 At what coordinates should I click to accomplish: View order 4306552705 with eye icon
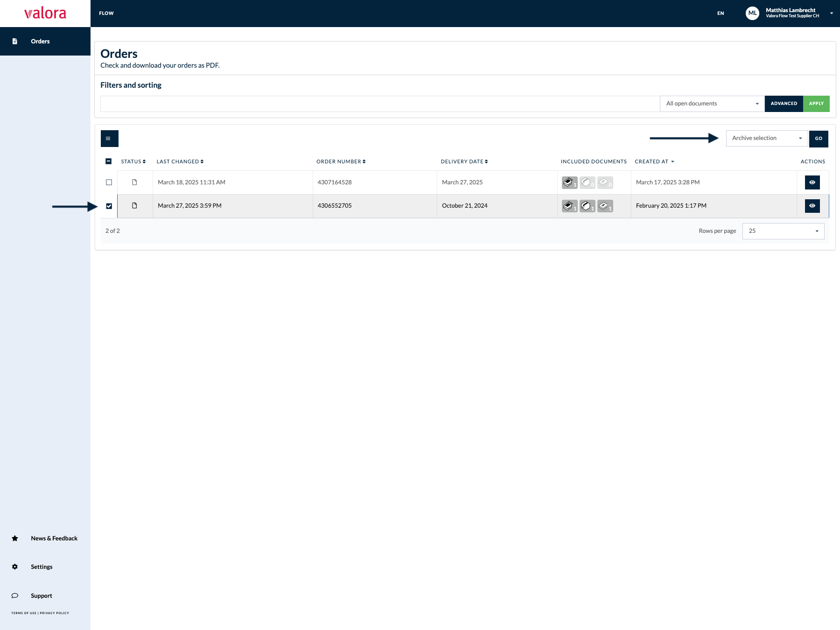click(812, 206)
